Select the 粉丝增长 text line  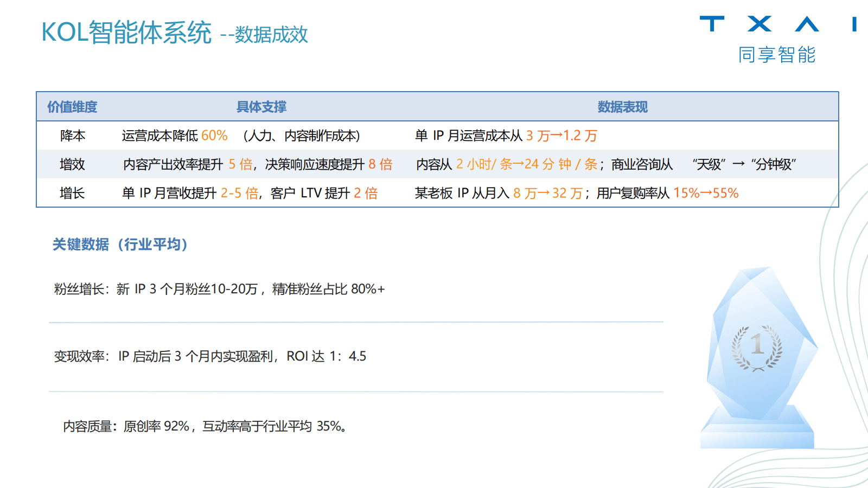point(219,289)
